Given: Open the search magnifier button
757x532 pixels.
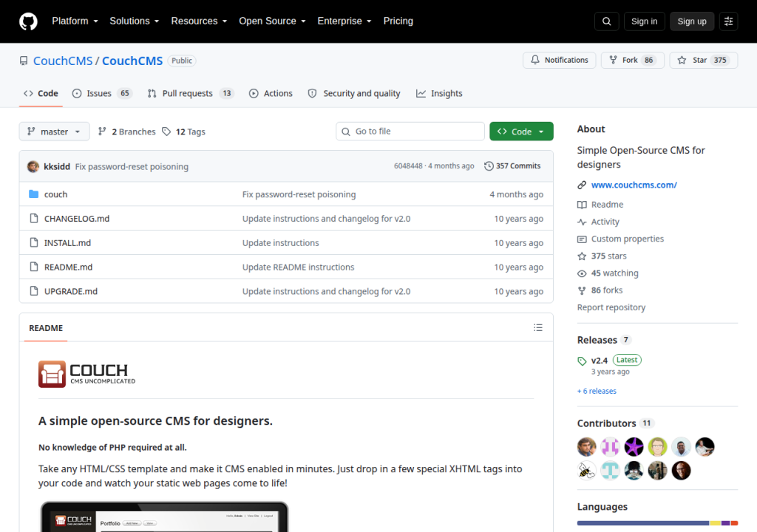Looking at the screenshot, I should point(606,21).
